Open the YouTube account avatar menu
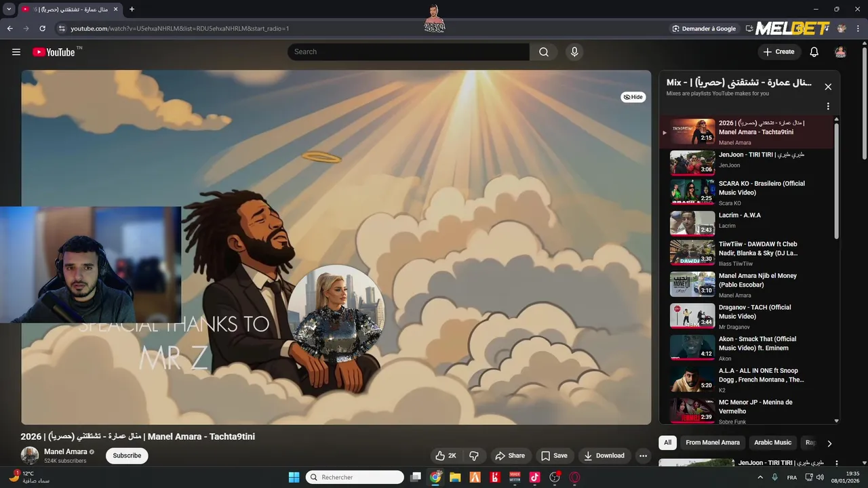Screen dimensions: 868x488 pos(840,52)
